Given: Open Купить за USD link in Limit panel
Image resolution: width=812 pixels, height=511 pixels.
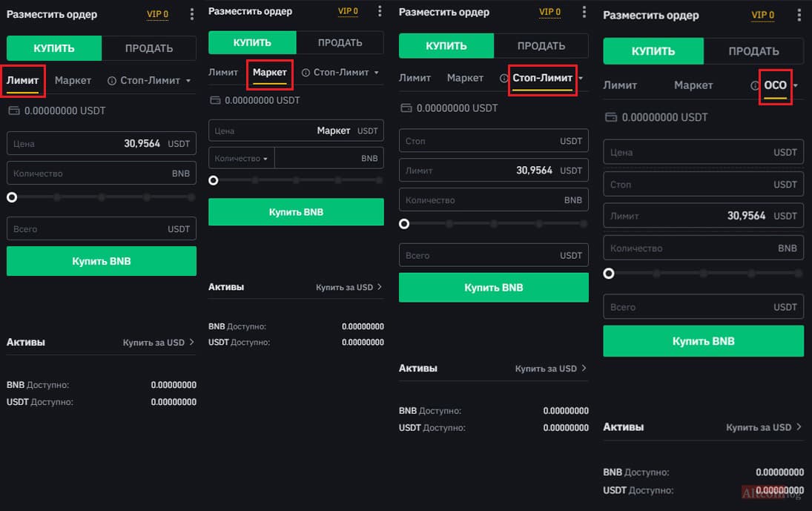Looking at the screenshot, I should pyautogui.click(x=159, y=342).
